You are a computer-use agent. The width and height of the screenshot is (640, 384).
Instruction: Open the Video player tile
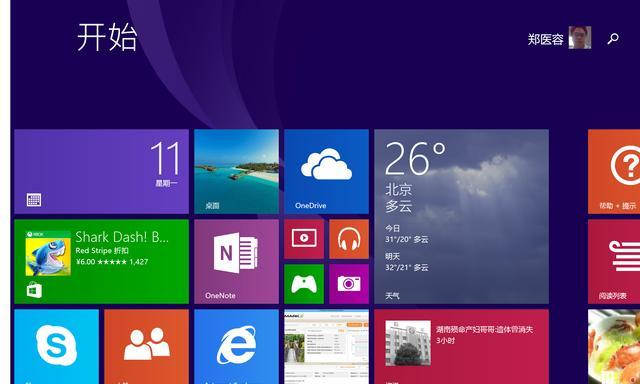(x=304, y=239)
